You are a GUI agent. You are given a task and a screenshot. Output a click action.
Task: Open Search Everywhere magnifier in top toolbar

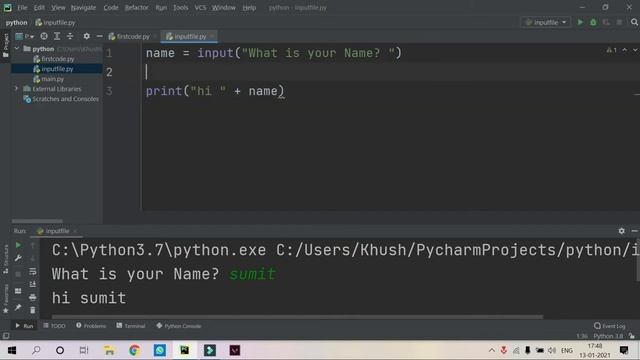[x=634, y=22]
